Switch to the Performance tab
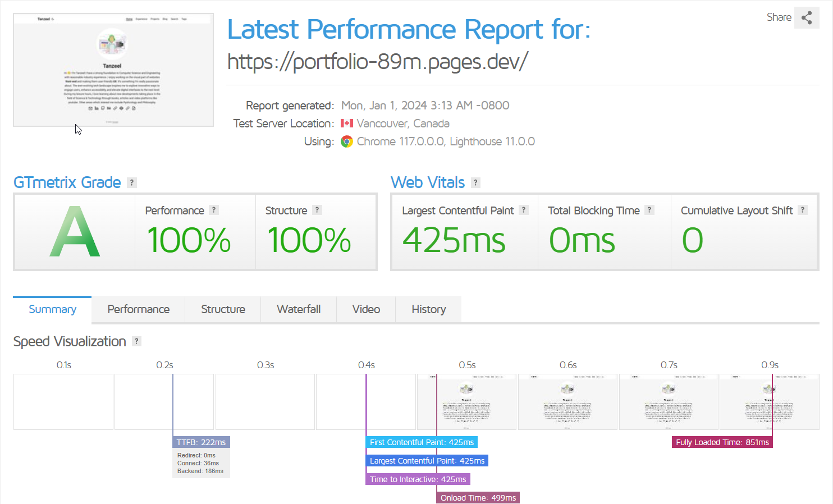833x504 pixels. click(x=138, y=309)
